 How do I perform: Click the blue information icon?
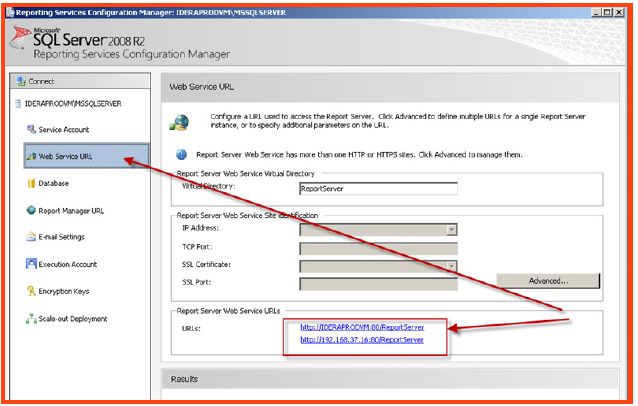pos(181,155)
